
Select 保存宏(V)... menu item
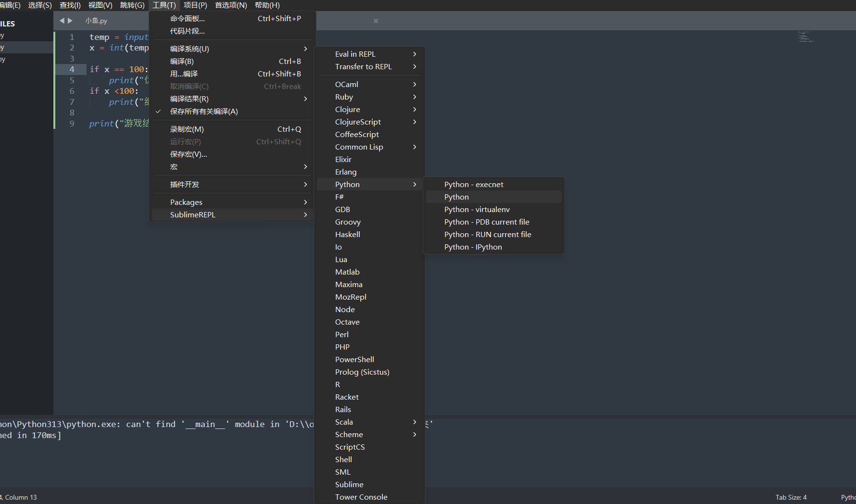click(231, 154)
